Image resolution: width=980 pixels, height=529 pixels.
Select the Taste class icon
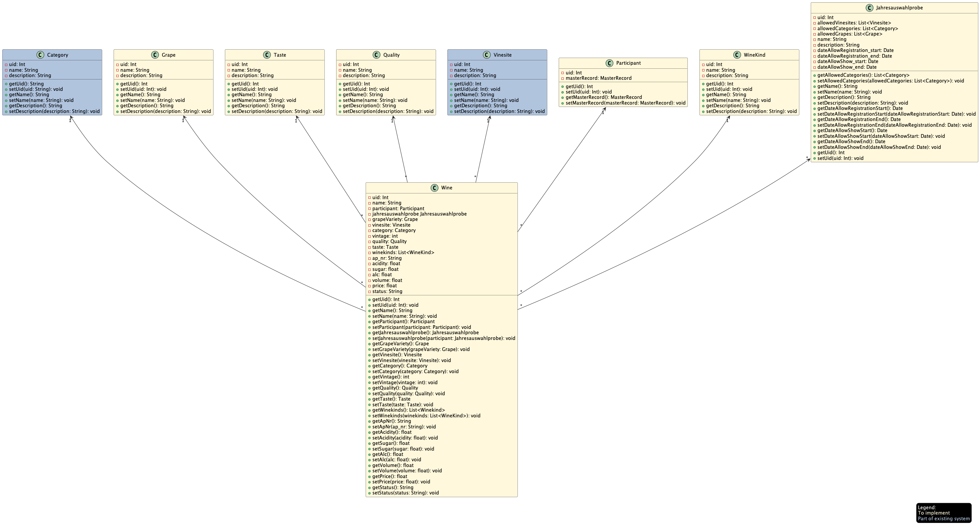(267, 55)
